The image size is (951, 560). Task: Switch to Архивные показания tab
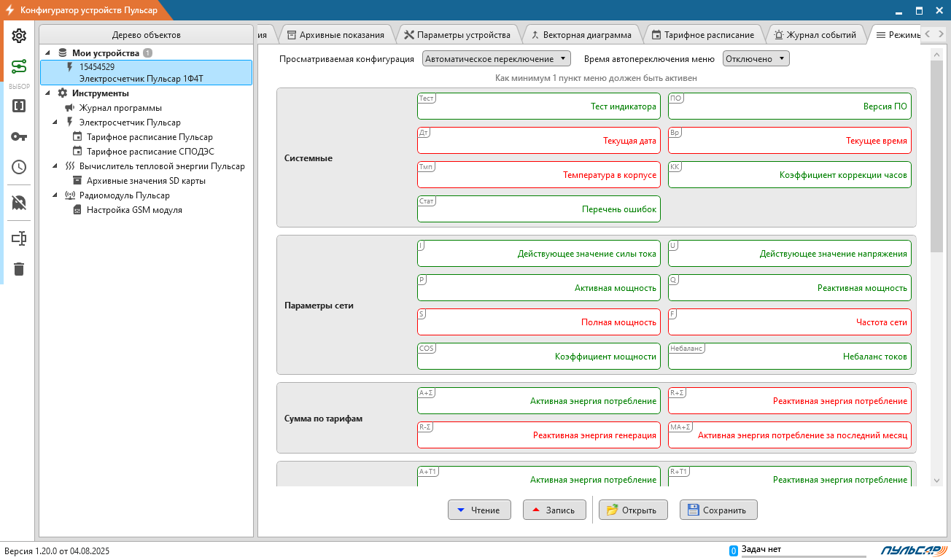point(335,34)
